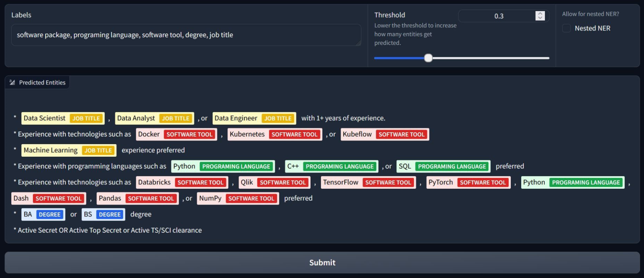The image size is (644, 278).
Task: Click the Submit button
Action: [322, 262]
